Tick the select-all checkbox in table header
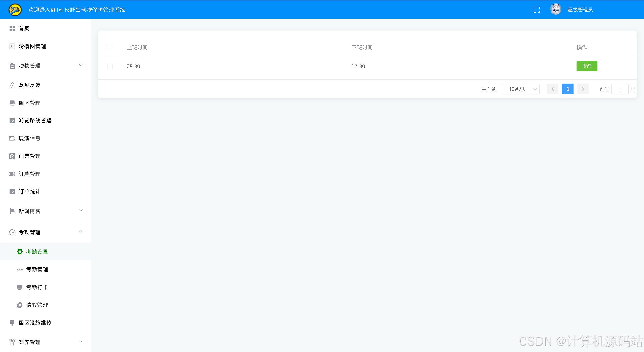 pyautogui.click(x=108, y=48)
